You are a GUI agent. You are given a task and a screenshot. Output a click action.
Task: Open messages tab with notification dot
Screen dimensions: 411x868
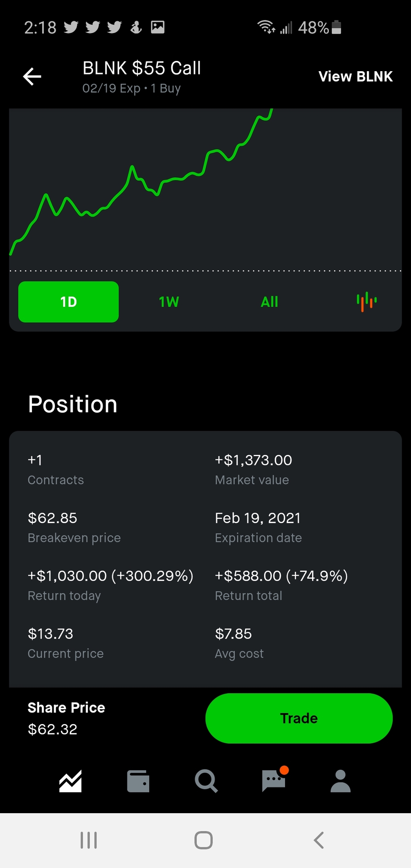pos(274,780)
